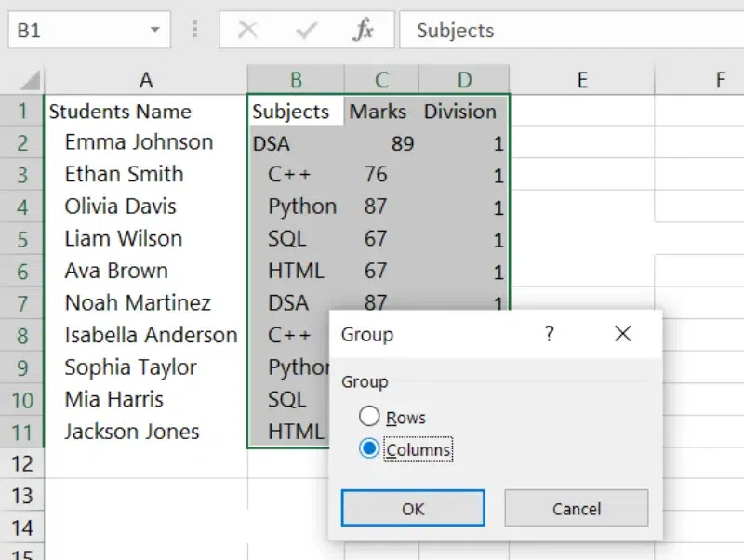
Task: Open the Name Box dropdown arrow
Action: click(x=154, y=31)
